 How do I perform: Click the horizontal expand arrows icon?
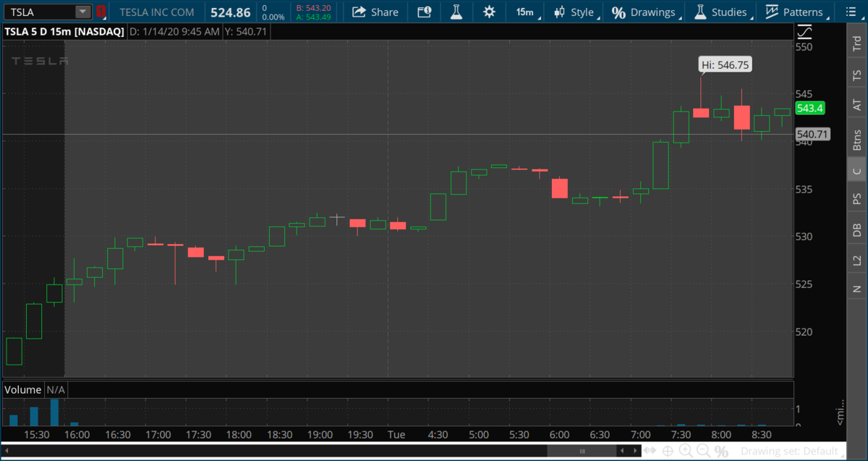[650, 451]
